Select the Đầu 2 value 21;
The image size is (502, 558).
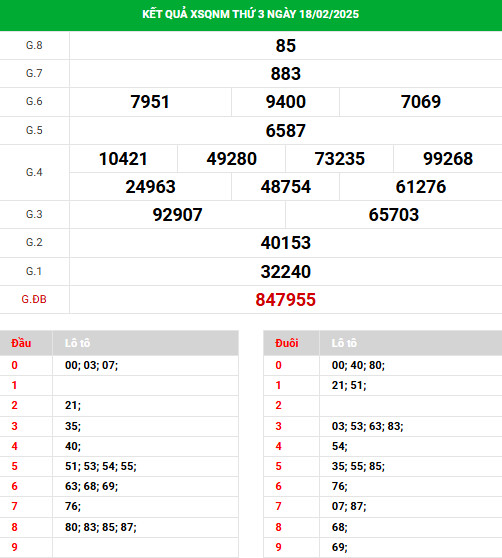coord(73,405)
